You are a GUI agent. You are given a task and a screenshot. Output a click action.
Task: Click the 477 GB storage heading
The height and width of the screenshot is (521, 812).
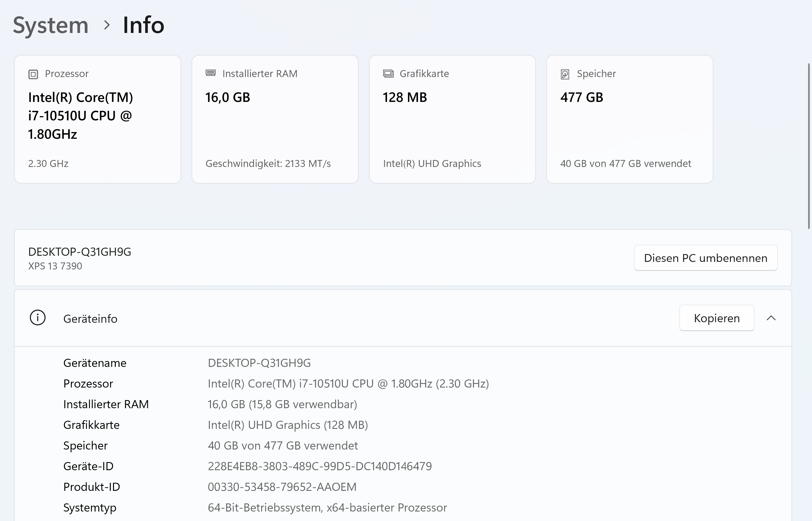pyautogui.click(x=582, y=97)
